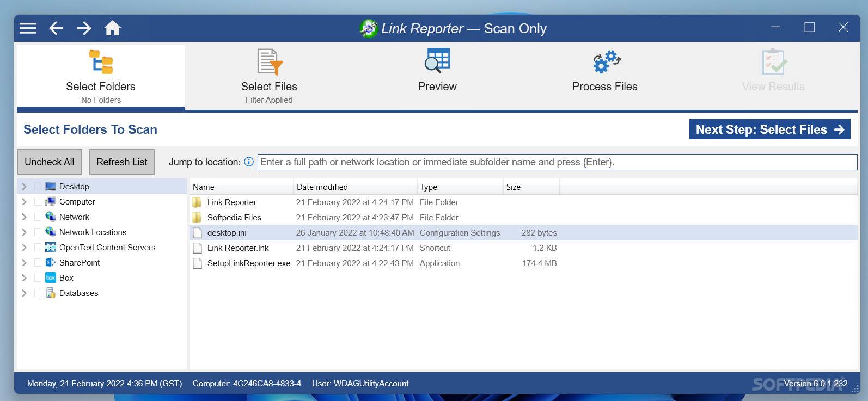Expand the SharePoint tree node
The image size is (868, 401).
point(24,263)
